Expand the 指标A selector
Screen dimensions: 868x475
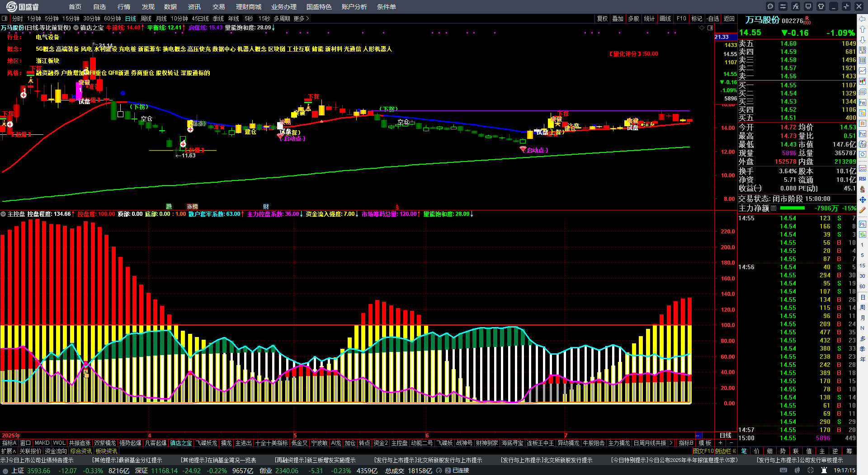[x=9, y=443]
